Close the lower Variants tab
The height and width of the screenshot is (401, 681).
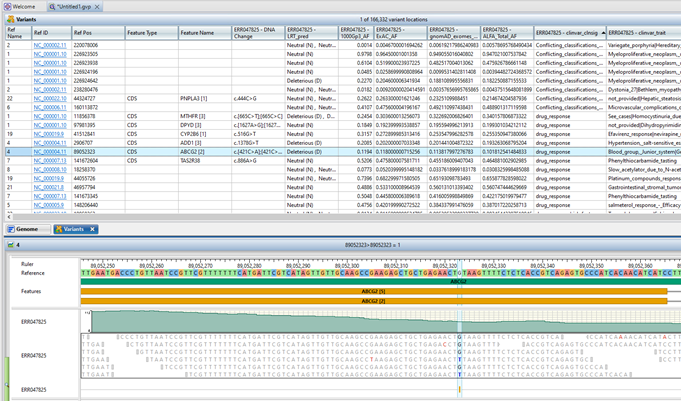click(x=93, y=229)
